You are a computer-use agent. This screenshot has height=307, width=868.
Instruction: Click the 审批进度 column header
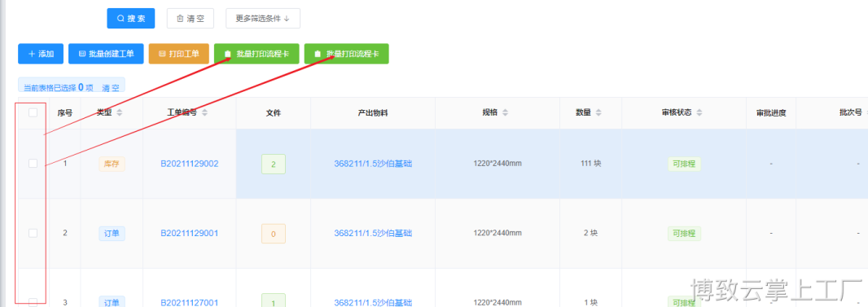click(x=771, y=113)
